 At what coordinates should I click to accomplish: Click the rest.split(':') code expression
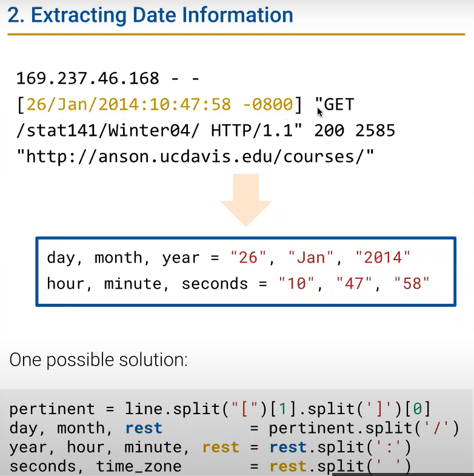pos(332,448)
